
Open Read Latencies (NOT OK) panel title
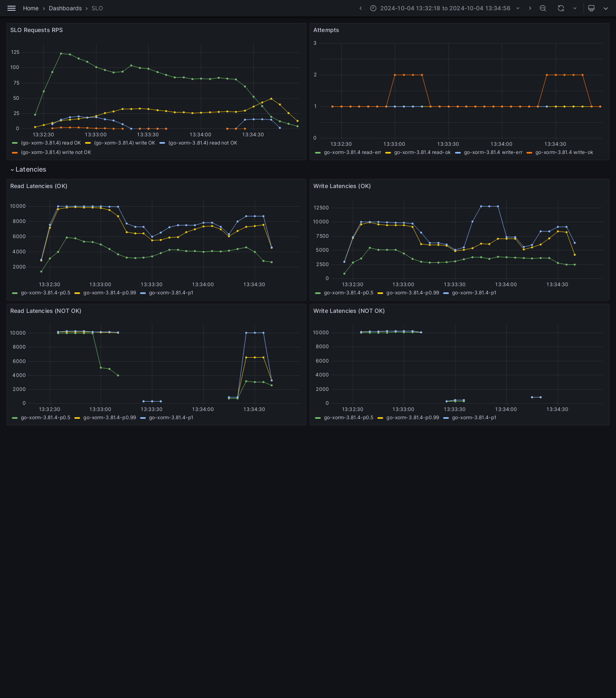coord(46,311)
